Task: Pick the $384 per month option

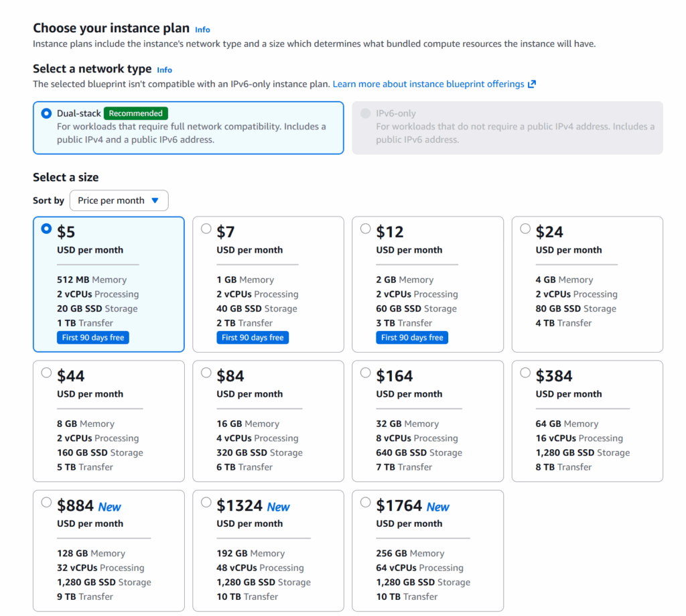Action: click(x=525, y=373)
